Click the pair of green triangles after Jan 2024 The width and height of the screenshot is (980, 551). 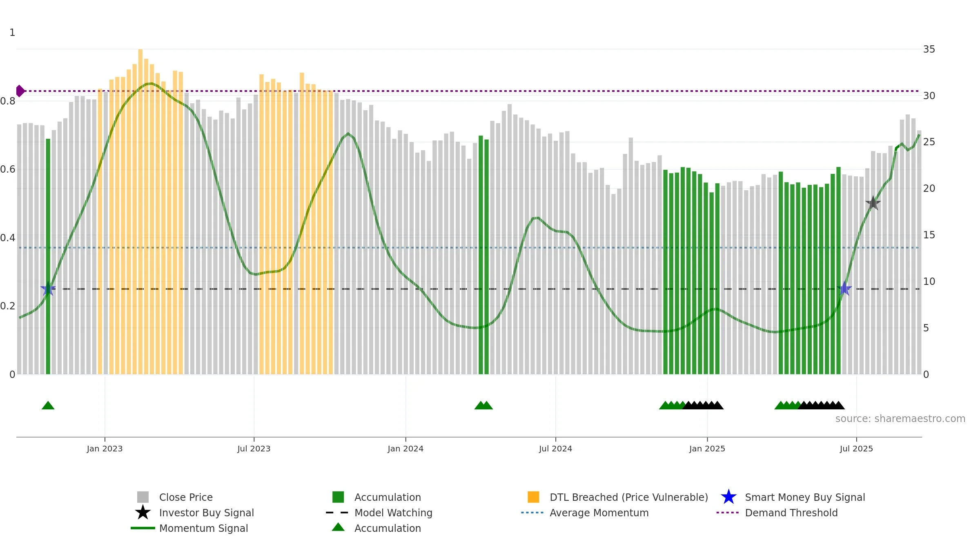coord(483,405)
